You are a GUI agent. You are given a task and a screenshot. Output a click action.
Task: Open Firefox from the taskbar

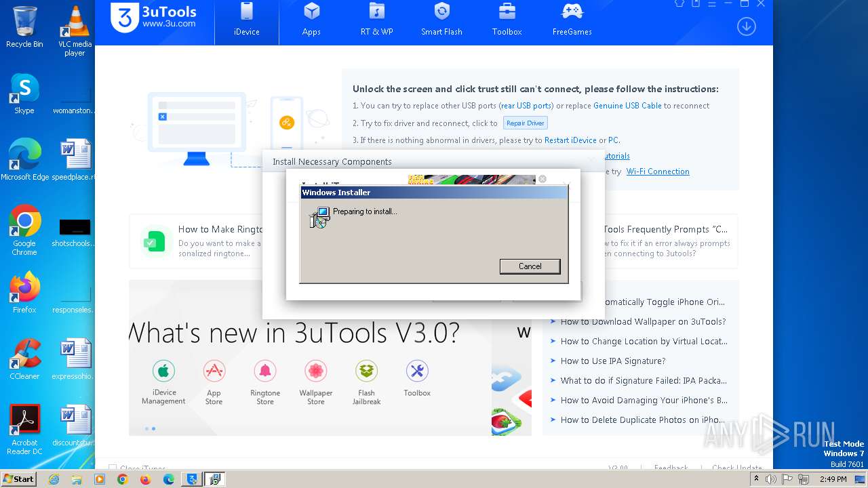coord(146,479)
